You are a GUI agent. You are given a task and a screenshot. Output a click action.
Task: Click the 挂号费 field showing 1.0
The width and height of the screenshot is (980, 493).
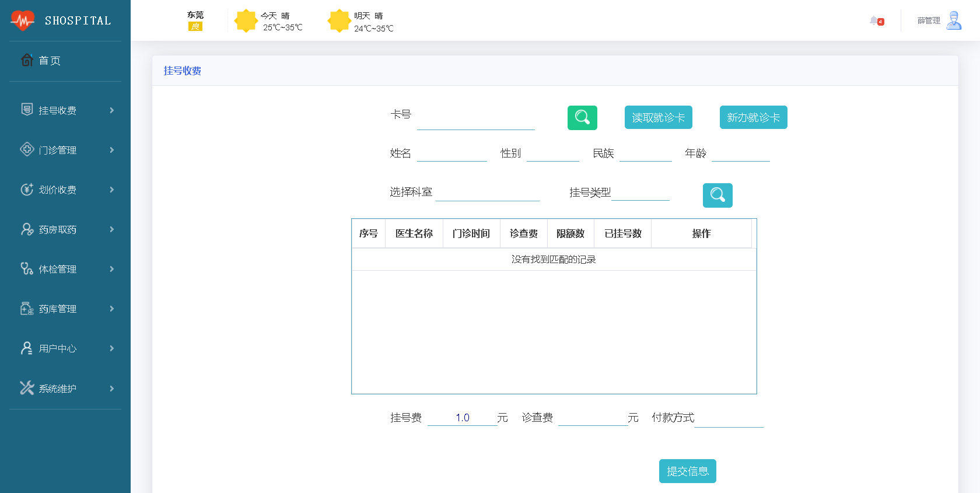[x=463, y=418]
